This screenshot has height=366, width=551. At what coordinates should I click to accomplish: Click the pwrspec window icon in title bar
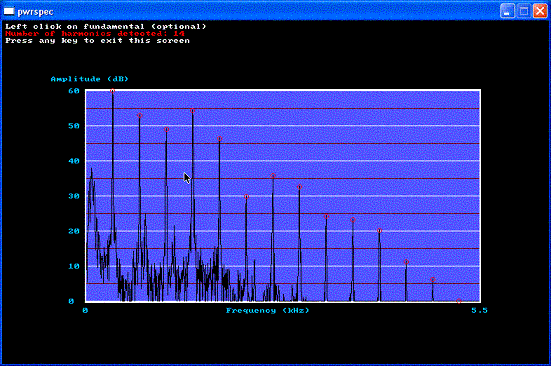pyautogui.click(x=8, y=11)
